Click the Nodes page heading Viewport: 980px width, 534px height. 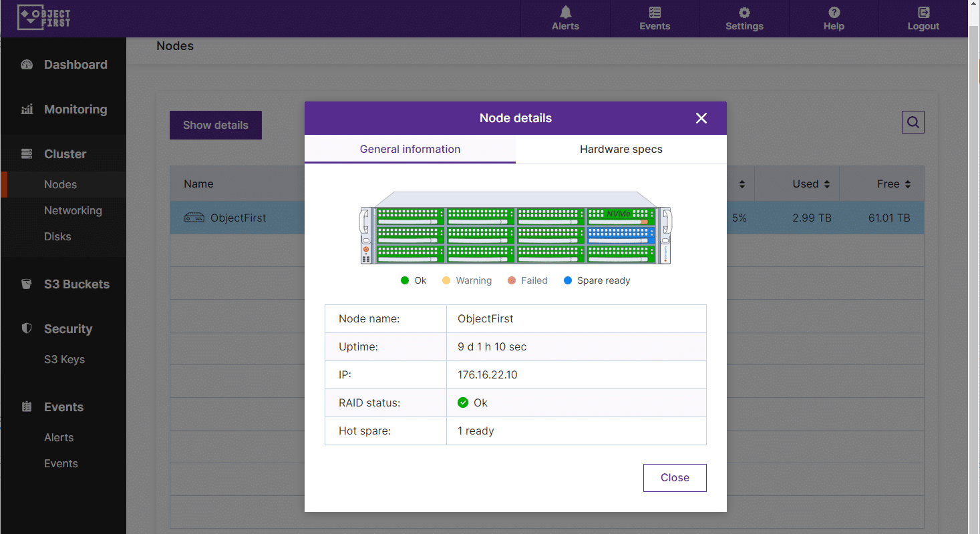[175, 46]
